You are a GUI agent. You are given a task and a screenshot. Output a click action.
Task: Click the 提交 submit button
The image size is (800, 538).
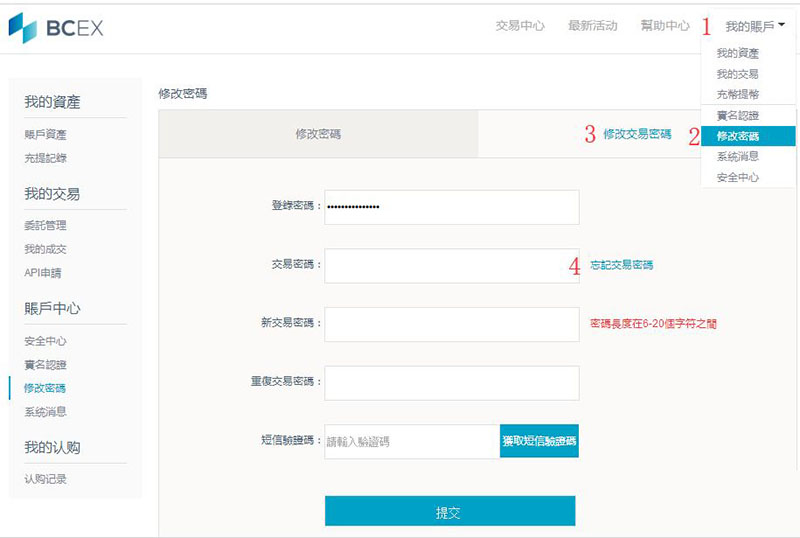(449, 511)
